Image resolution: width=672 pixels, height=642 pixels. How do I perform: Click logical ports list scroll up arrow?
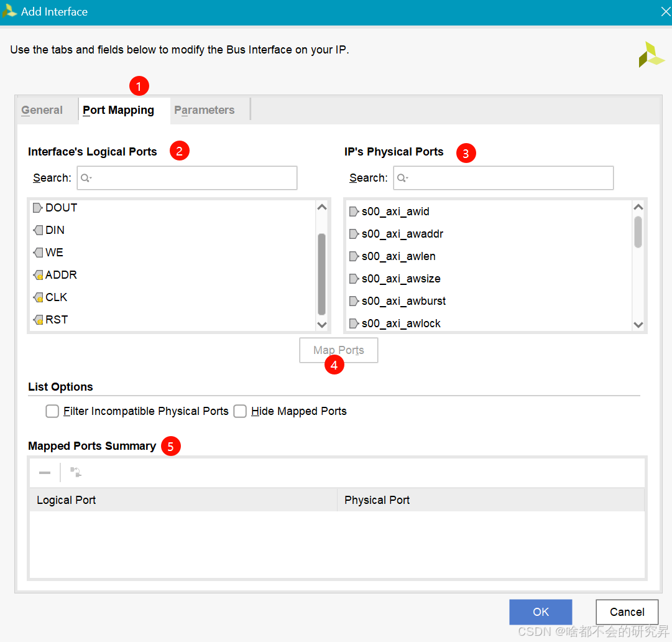322,207
